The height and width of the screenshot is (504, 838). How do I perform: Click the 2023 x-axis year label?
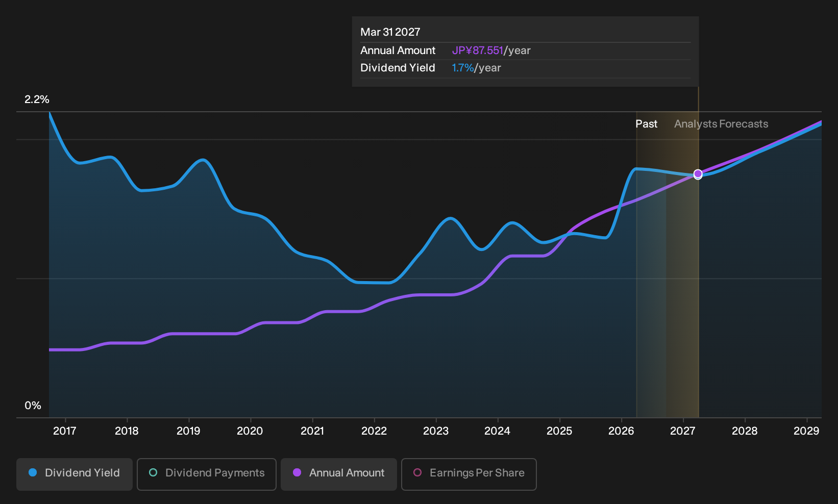(436, 431)
